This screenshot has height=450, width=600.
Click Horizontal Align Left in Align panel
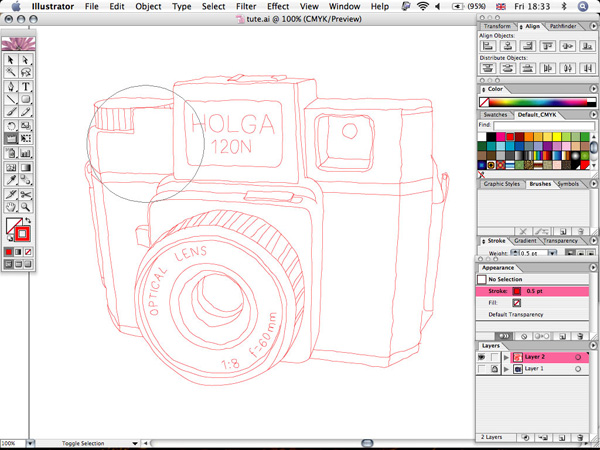point(488,46)
